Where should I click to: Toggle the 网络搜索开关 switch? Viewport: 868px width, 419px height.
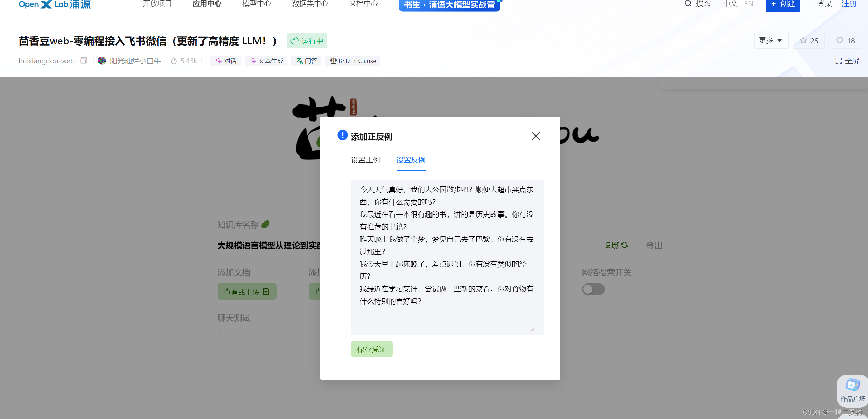tap(593, 289)
